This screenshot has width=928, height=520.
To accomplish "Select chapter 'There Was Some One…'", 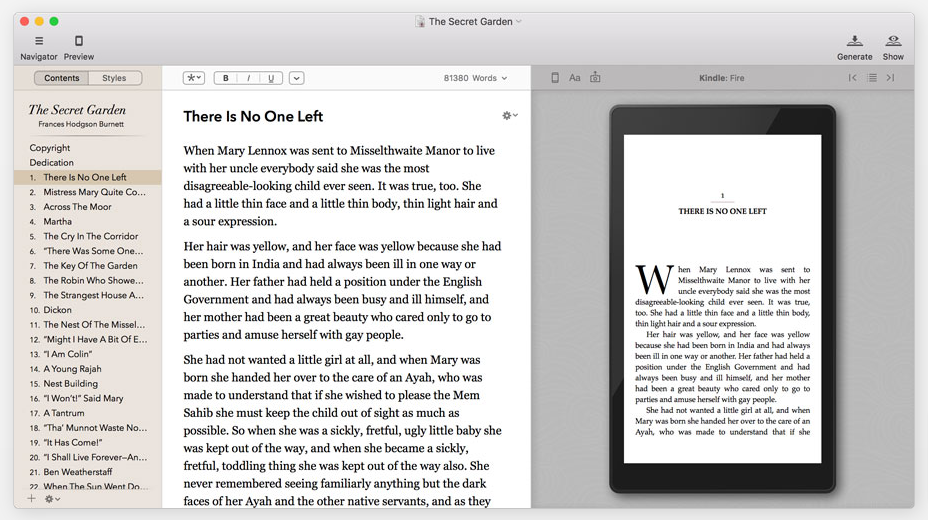I will [x=88, y=251].
